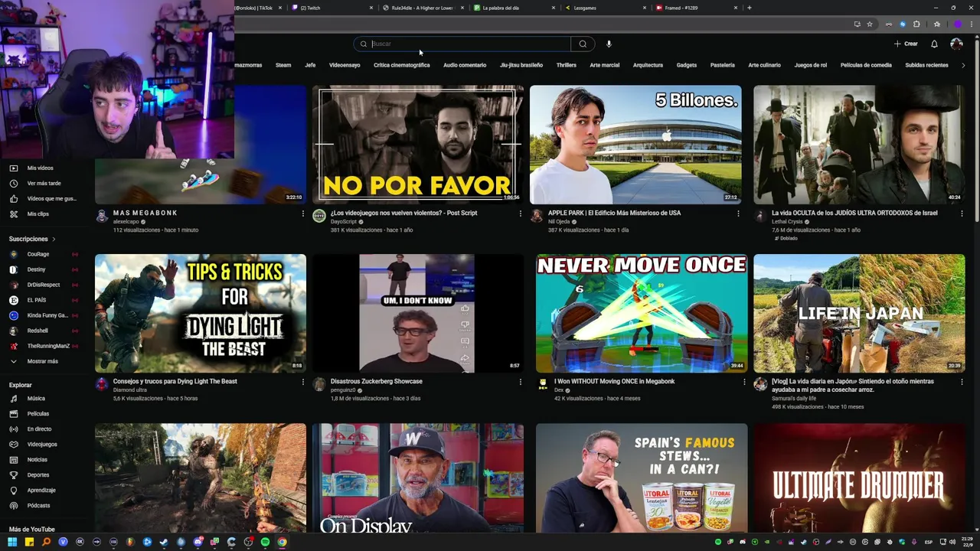Select the Arquitectura chip

pos(648,65)
